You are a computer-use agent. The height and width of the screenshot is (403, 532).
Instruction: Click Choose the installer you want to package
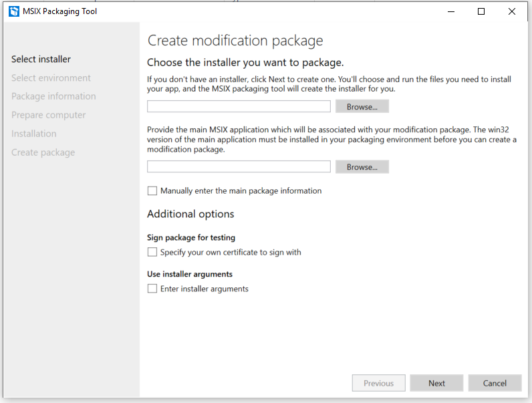pos(245,62)
